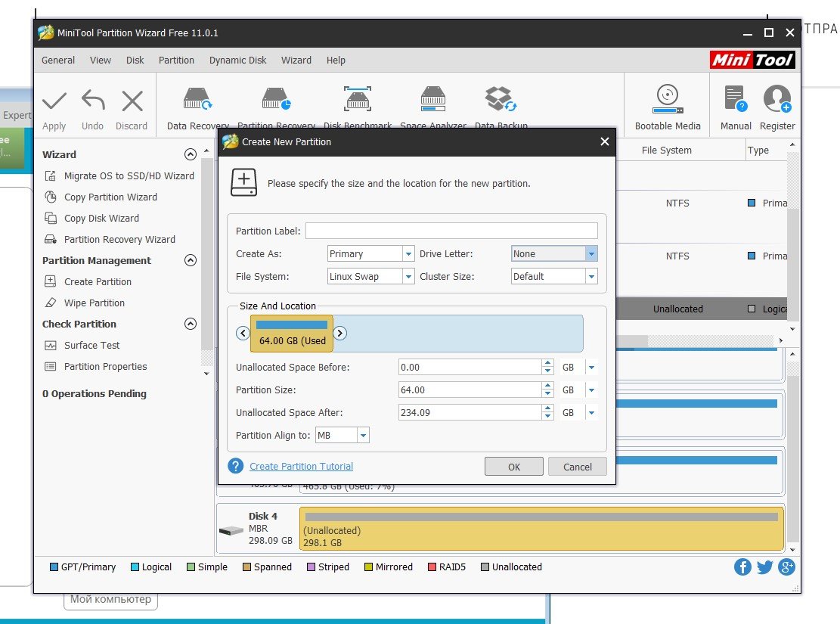Open the General menu
The image size is (840, 624).
[58, 60]
